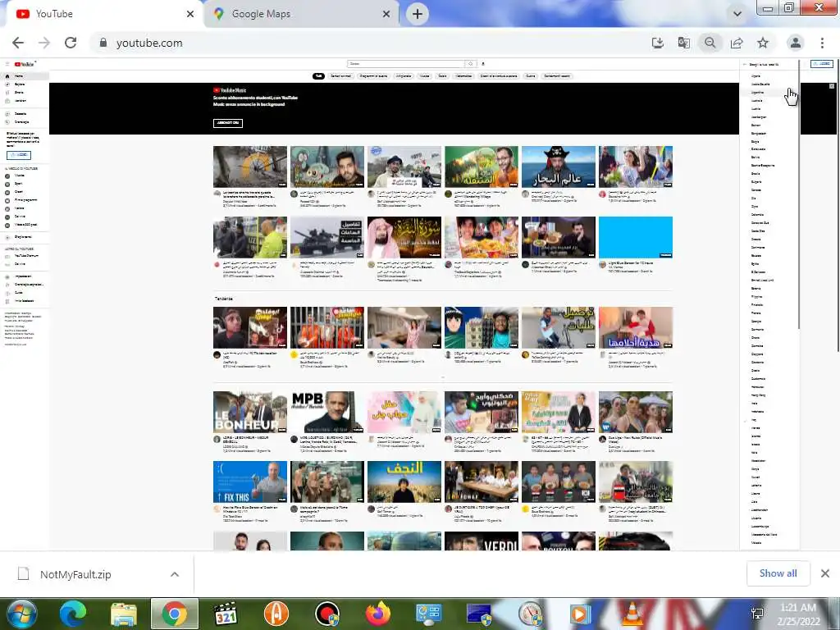
Task: Click the YouTube logo
Action: pos(25,64)
